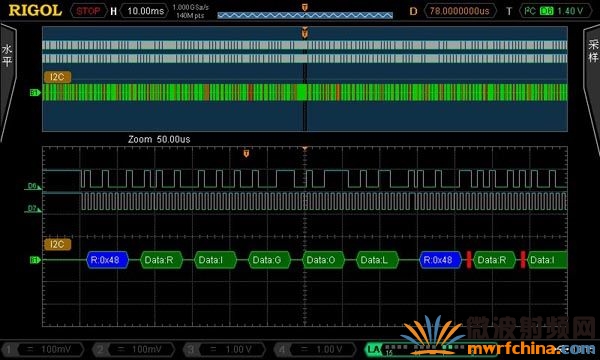The image size is (600, 360).
Task: Expand the right sampling side panel
Action: click(592, 88)
